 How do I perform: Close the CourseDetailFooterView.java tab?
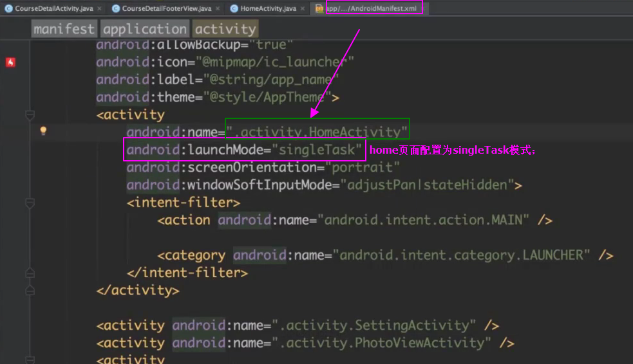tap(218, 8)
